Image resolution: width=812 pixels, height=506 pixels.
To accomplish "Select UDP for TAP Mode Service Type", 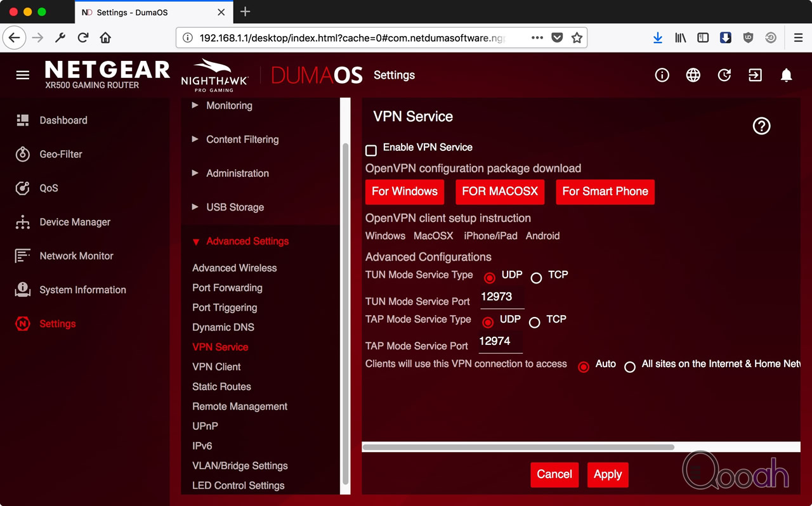I will click(487, 323).
